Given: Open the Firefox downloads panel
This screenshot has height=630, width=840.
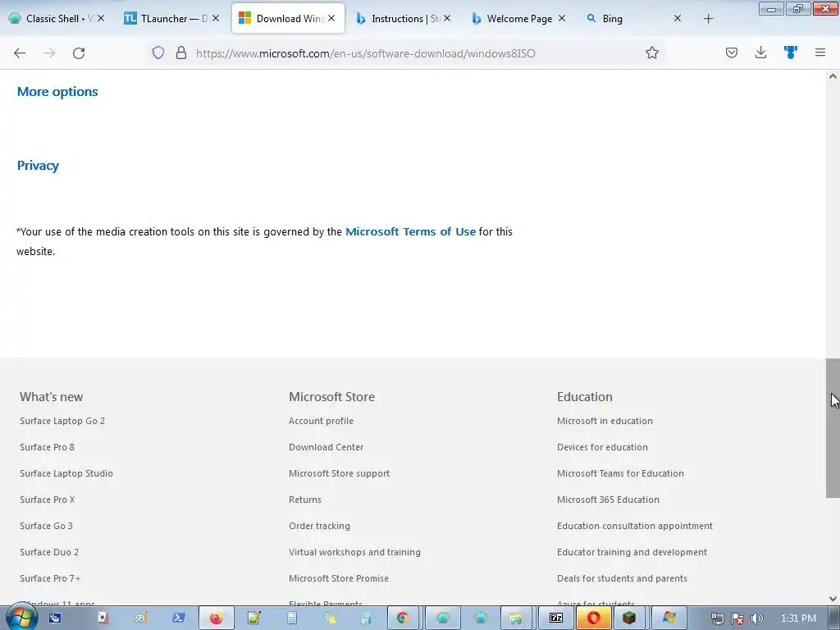Looking at the screenshot, I should tap(760, 52).
